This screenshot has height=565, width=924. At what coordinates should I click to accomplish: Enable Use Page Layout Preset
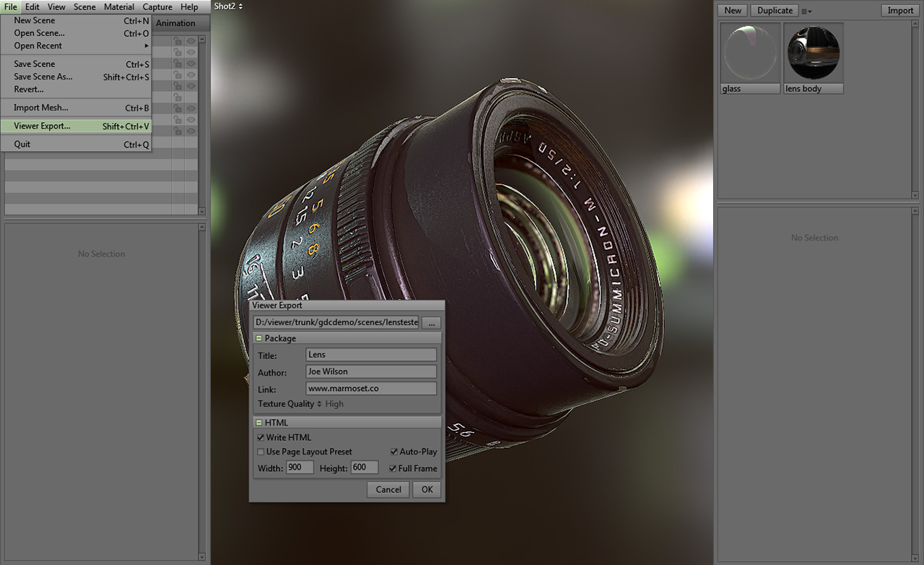pyautogui.click(x=261, y=452)
